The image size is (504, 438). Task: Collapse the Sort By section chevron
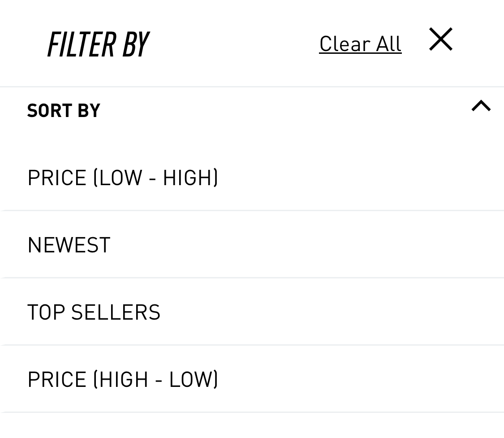tap(481, 106)
